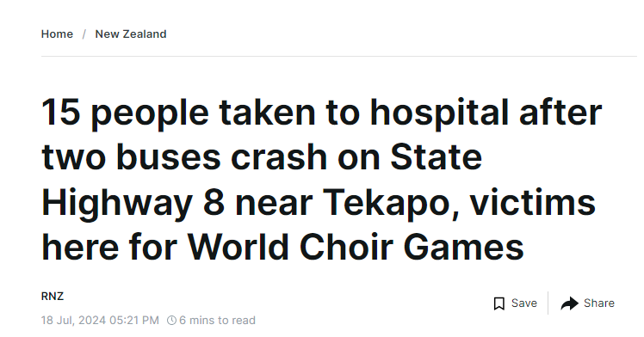Viewport: 644px width, 337px height.
Task: Click the '6 mins to read' text
Action: point(217,320)
